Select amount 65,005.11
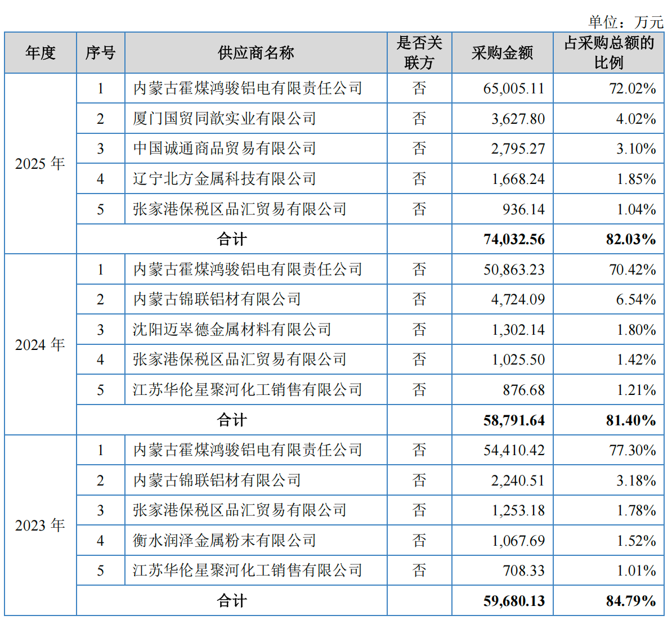This screenshot has width=672, height=620. click(x=514, y=88)
